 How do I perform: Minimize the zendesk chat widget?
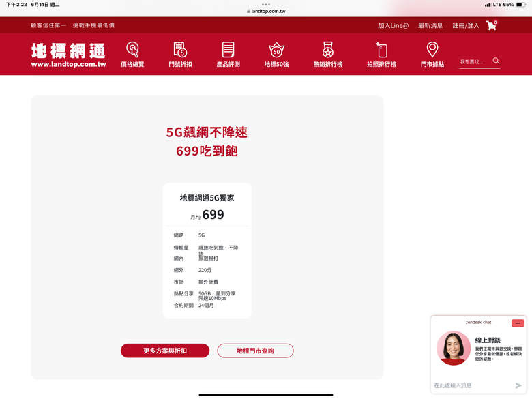(518, 323)
